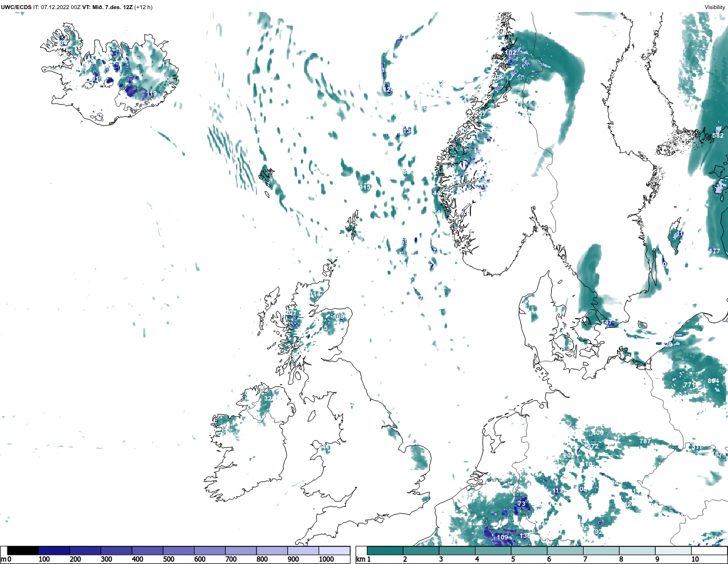Screen dimensions: 728x564
Task: Select the 73 value over Belgium area
Action: point(522,504)
